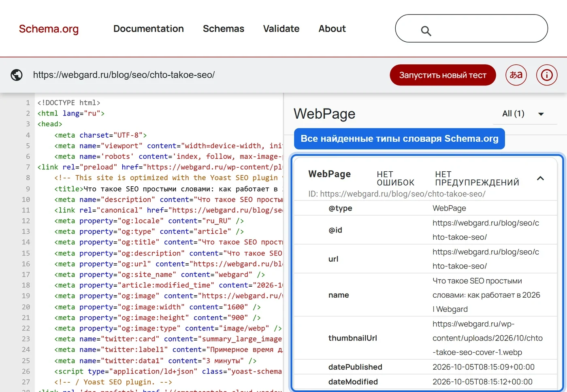Click the datePublished property label
Image resolution: width=567 pixels, height=392 pixels.
(355, 367)
